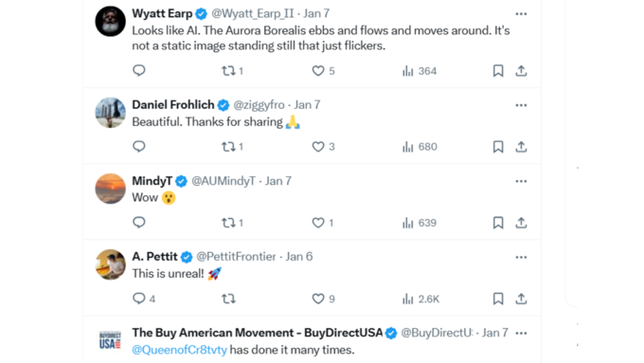This screenshot has width=644, height=363.
Task: Open Daniel Frohlich's display name
Action: (x=173, y=105)
